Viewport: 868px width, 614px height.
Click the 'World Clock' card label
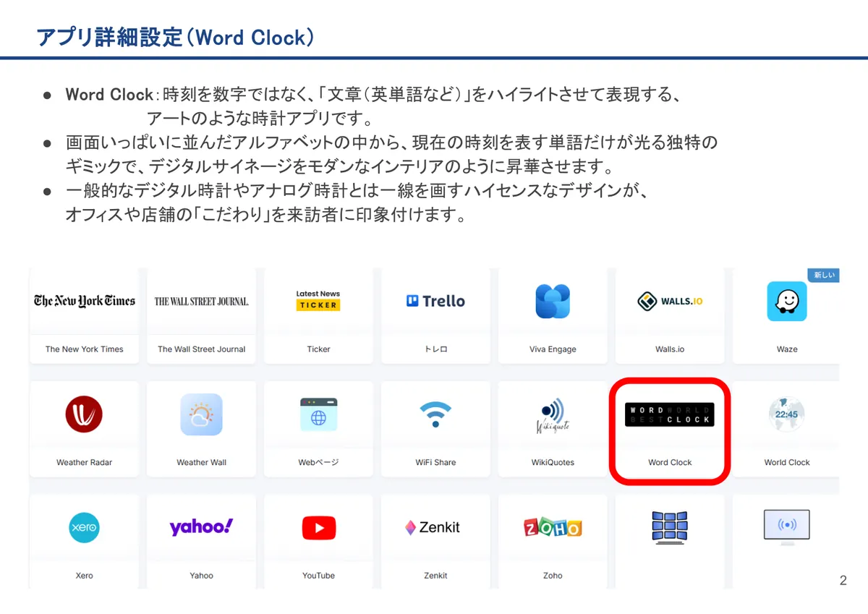coord(787,463)
